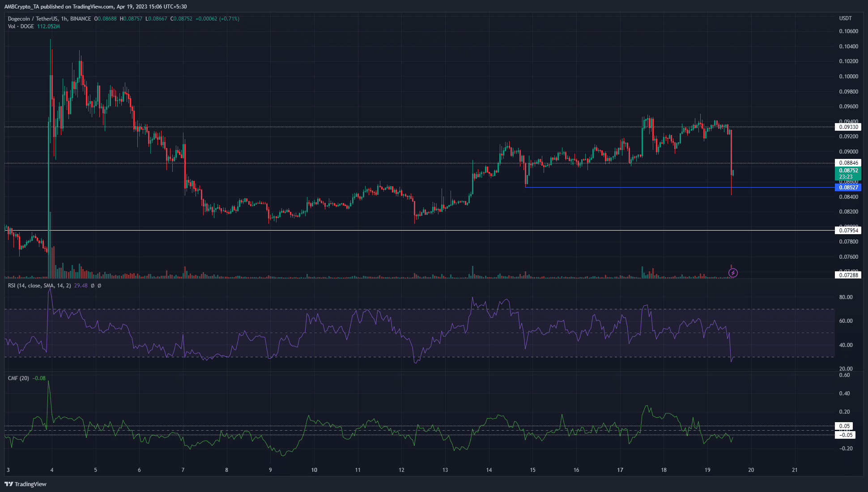
Task: Click the RSI value 29.48
Action: click(x=81, y=286)
